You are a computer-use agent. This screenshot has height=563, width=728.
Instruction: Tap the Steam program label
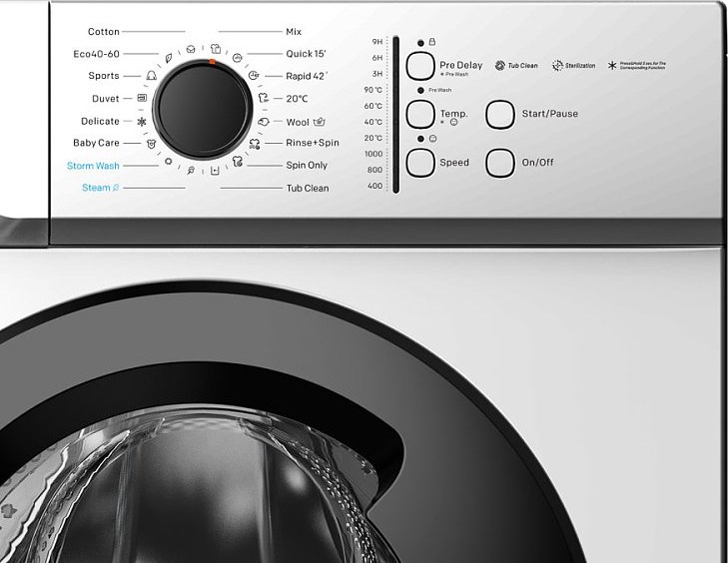point(96,188)
